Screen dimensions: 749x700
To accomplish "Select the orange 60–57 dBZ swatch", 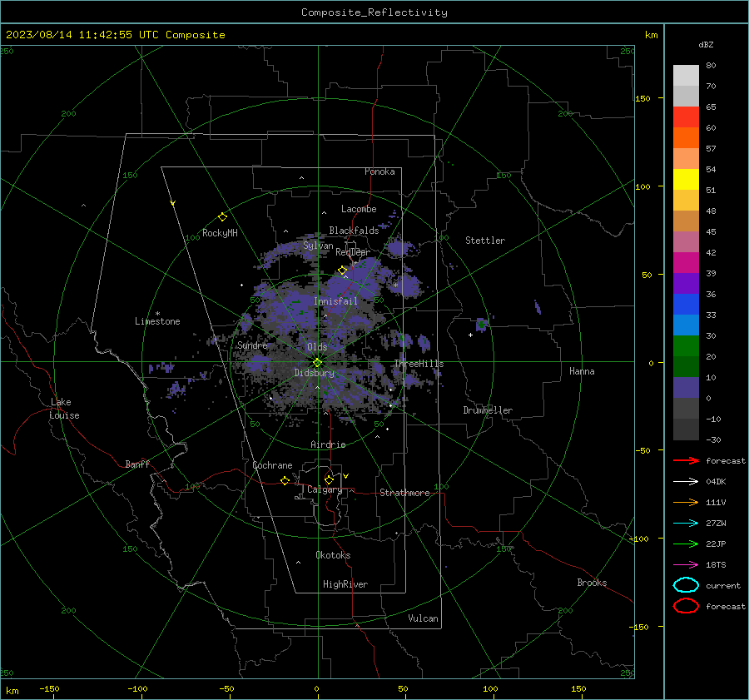I will click(686, 138).
